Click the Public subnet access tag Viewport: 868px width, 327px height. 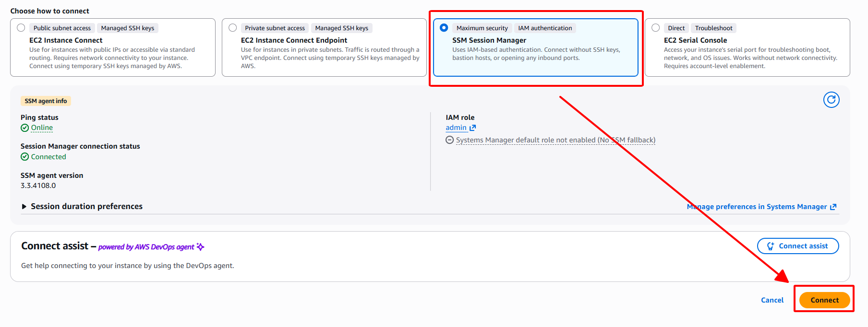point(62,28)
